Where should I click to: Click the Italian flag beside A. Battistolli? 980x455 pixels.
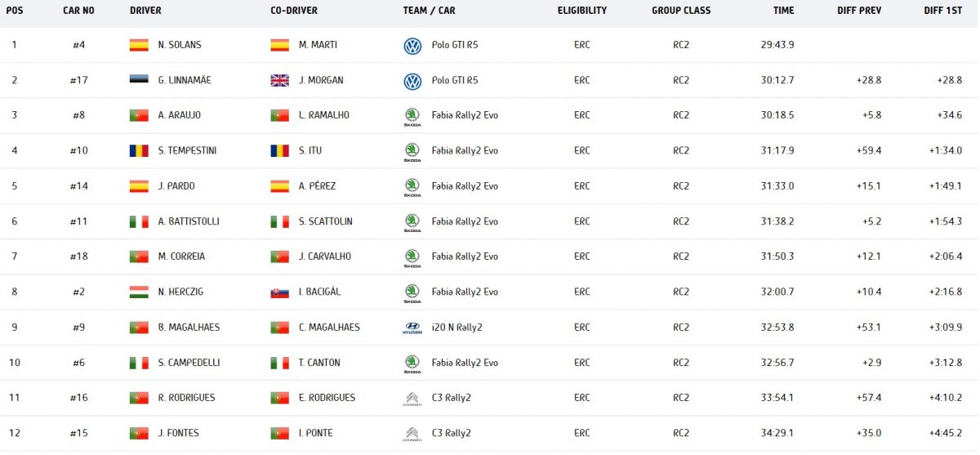click(x=139, y=221)
